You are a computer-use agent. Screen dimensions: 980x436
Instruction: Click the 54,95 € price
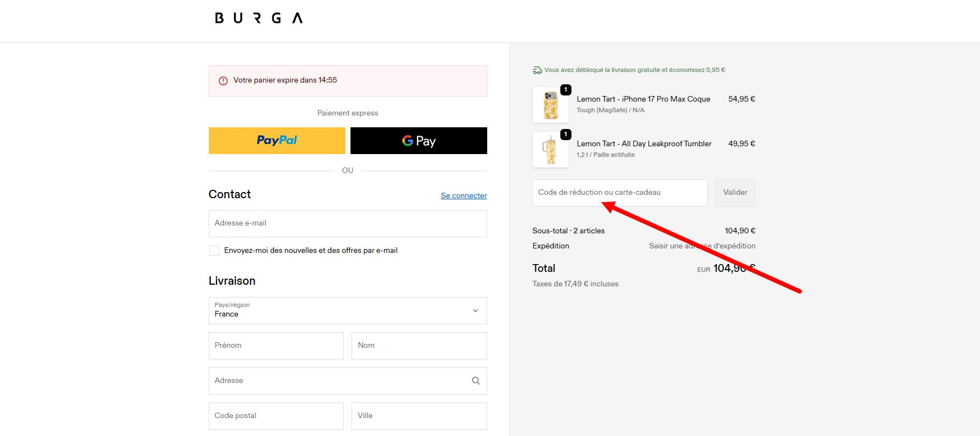pyautogui.click(x=742, y=99)
